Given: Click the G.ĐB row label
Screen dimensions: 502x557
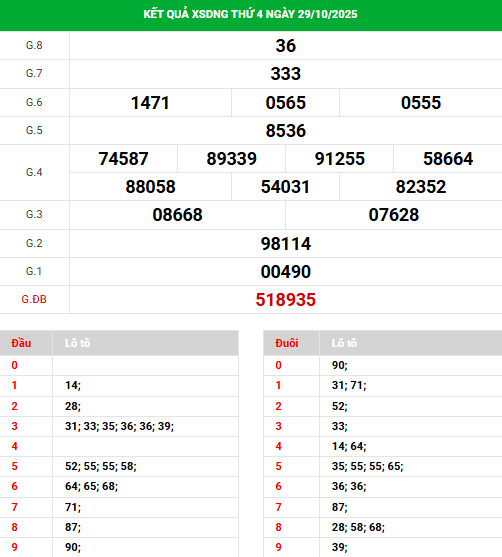Looking at the screenshot, I should coord(34,299).
